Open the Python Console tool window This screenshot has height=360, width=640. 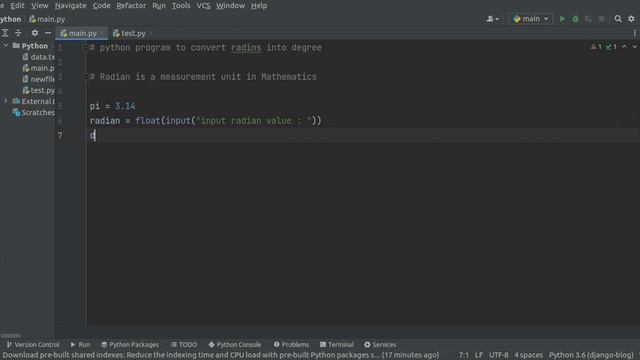235,344
